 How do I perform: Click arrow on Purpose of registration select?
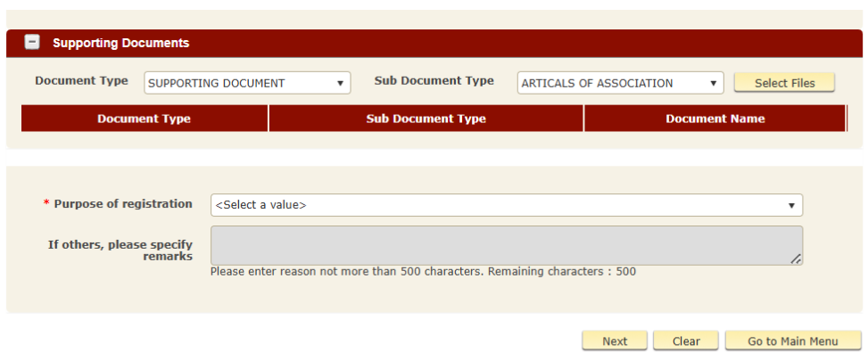click(791, 205)
